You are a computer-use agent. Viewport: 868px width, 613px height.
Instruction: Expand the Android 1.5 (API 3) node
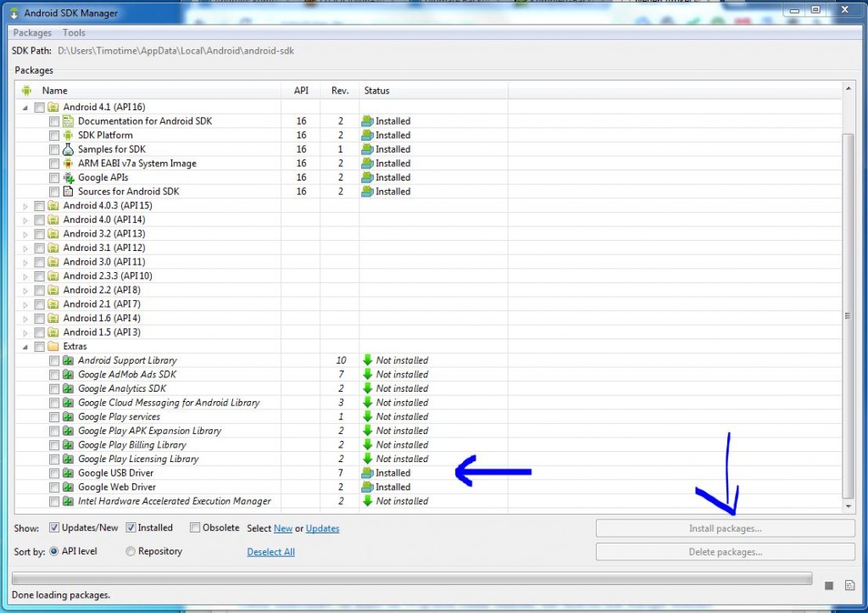25,333
